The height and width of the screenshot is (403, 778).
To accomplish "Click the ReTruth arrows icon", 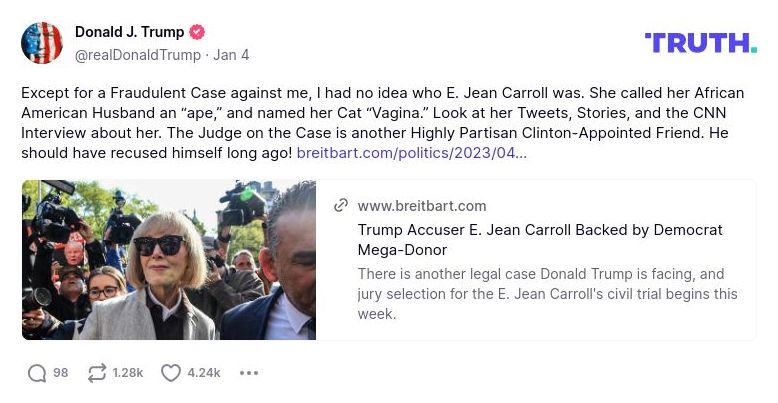I will tap(97, 373).
